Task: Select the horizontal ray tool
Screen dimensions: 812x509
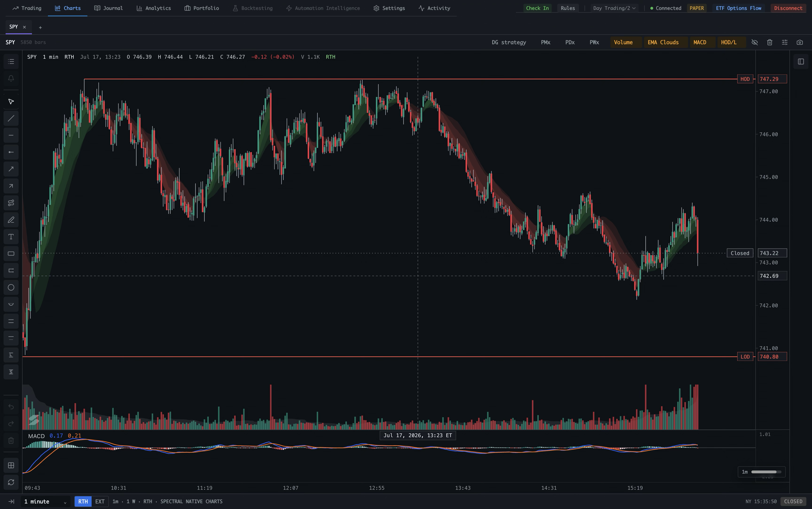Action: (x=11, y=152)
